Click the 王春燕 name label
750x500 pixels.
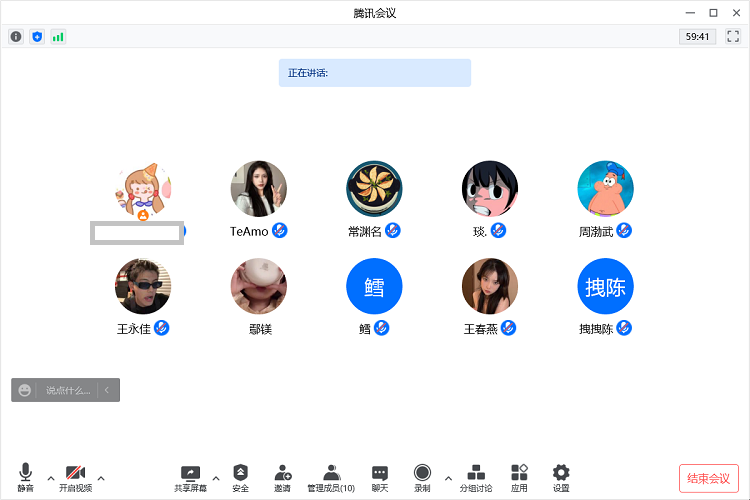[x=480, y=329]
